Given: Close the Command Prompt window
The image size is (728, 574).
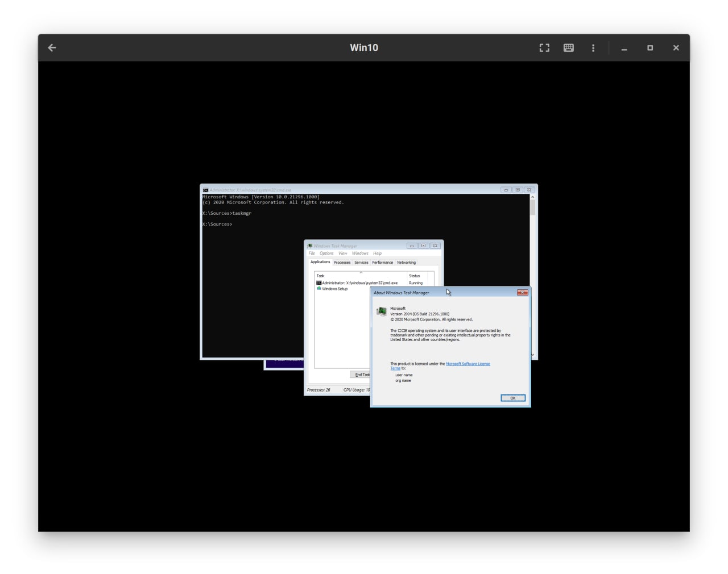Looking at the screenshot, I should tap(529, 190).
